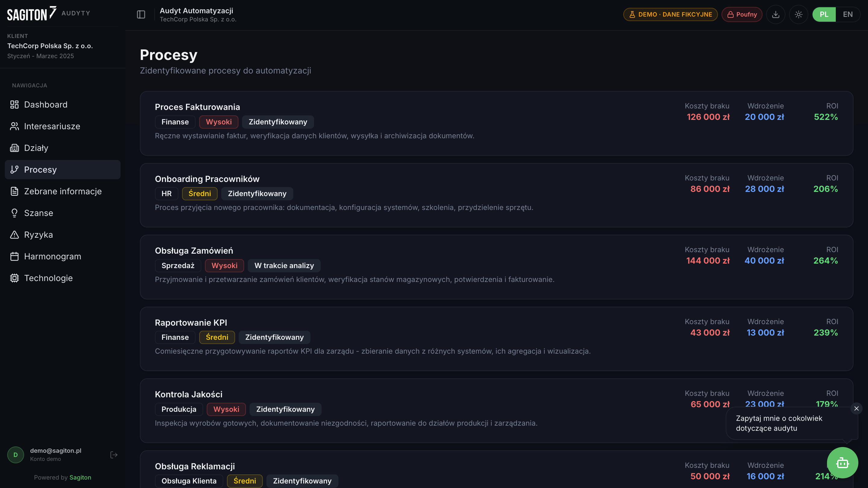Click the download export icon
The width and height of the screenshot is (868, 488).
(x=776, y=14)
